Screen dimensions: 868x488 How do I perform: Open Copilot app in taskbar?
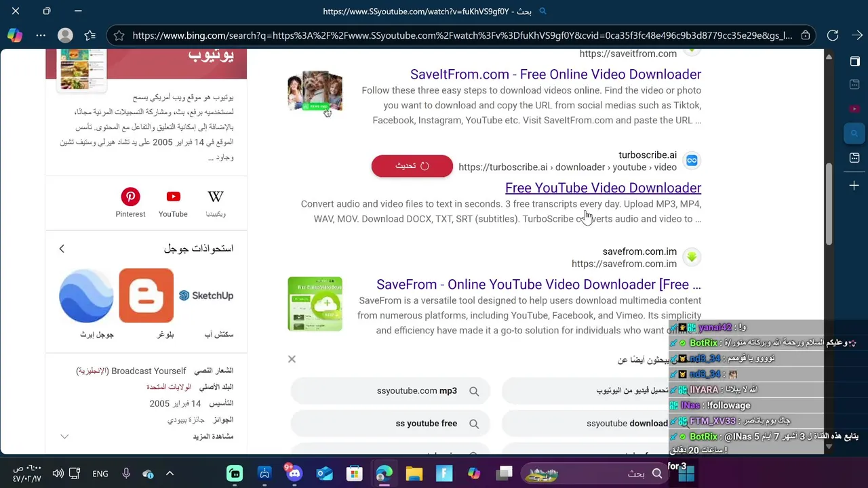pyautogui.click(x=474, y=474)
